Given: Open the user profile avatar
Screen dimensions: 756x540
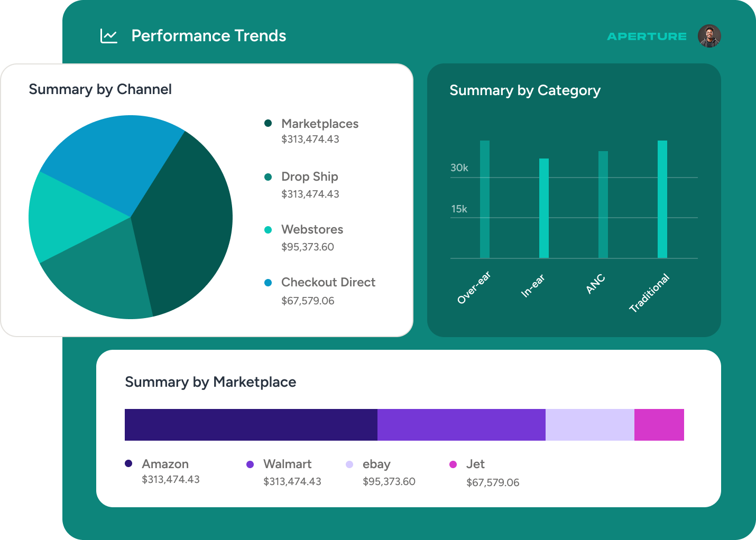Looking at the screenshot, I should point(709,36).
